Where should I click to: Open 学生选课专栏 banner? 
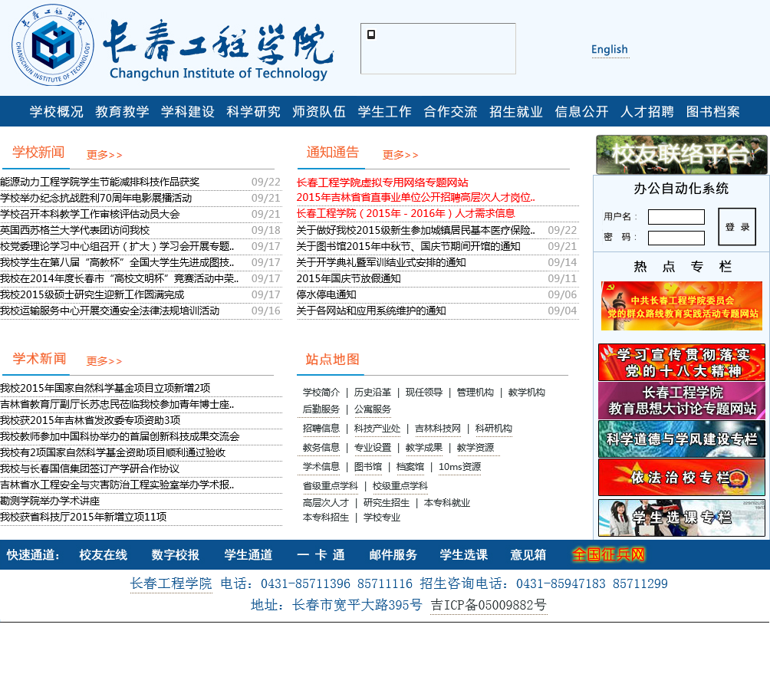click(682, 518)
